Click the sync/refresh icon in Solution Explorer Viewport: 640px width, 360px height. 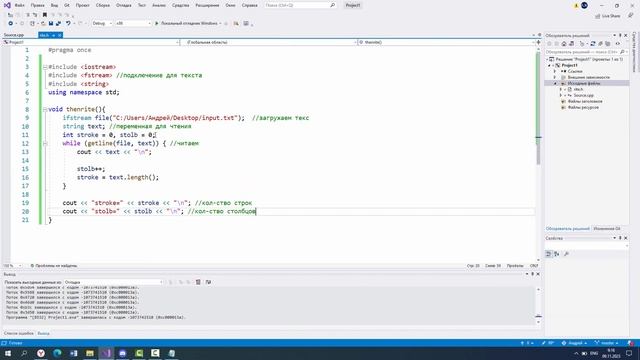tap(593, 44)
